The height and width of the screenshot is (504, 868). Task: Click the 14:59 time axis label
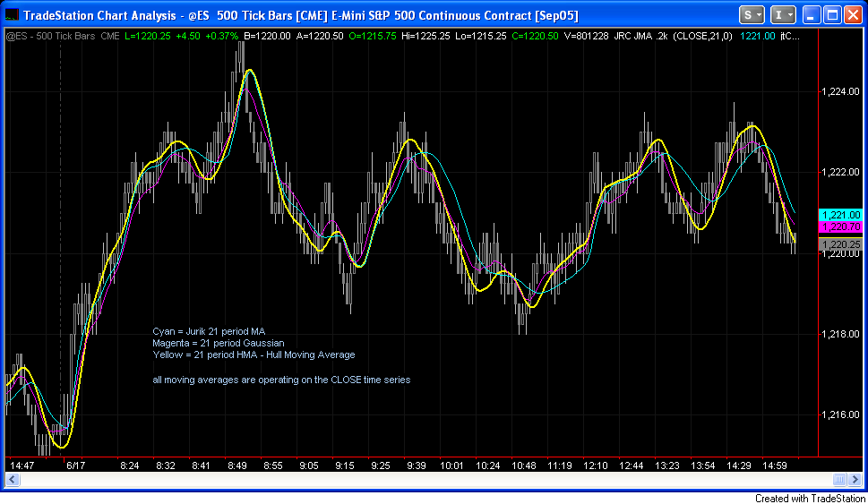pyautogui.click(x=775, y=466)
